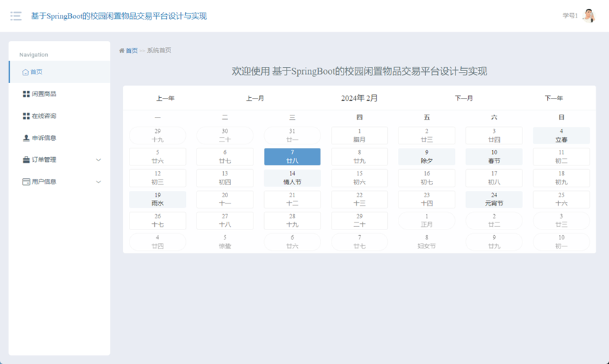Select February 10 春节
Image resolution: width=609 pixels, height=364 pixels.
tap(494, 156)
